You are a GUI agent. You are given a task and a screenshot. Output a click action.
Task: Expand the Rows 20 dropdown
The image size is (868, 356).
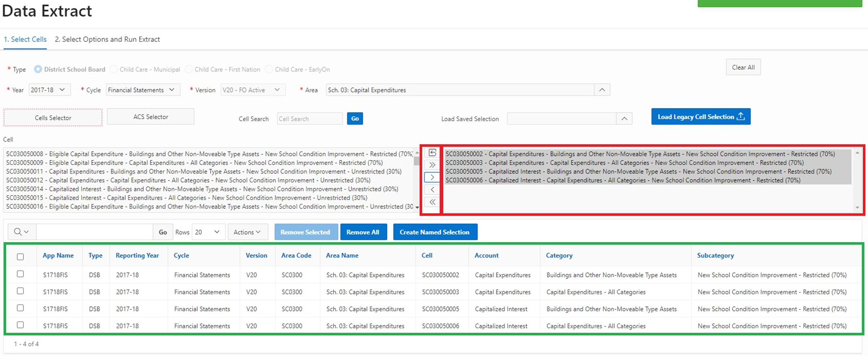(x=208, y=232)
